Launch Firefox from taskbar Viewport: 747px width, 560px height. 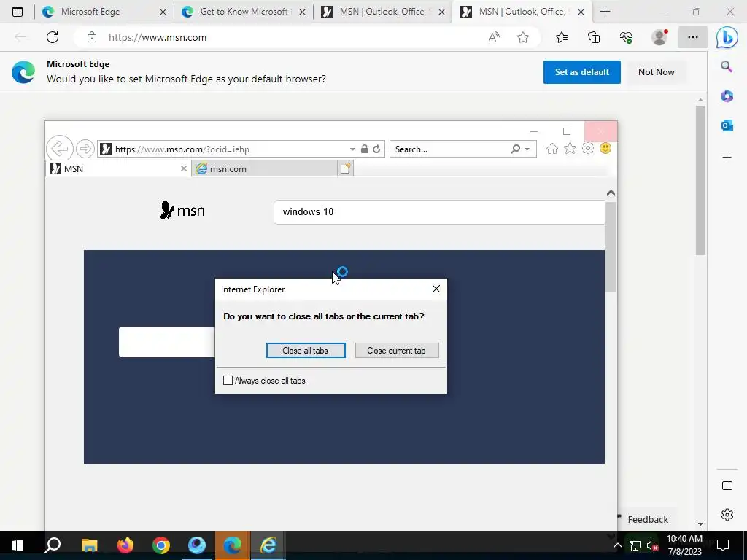pos(125,545)
